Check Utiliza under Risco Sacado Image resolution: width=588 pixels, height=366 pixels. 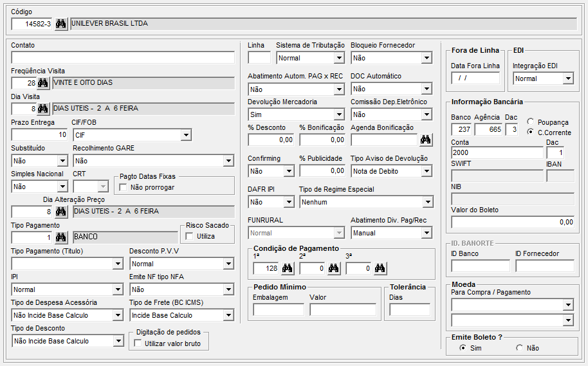click(190, 236)
